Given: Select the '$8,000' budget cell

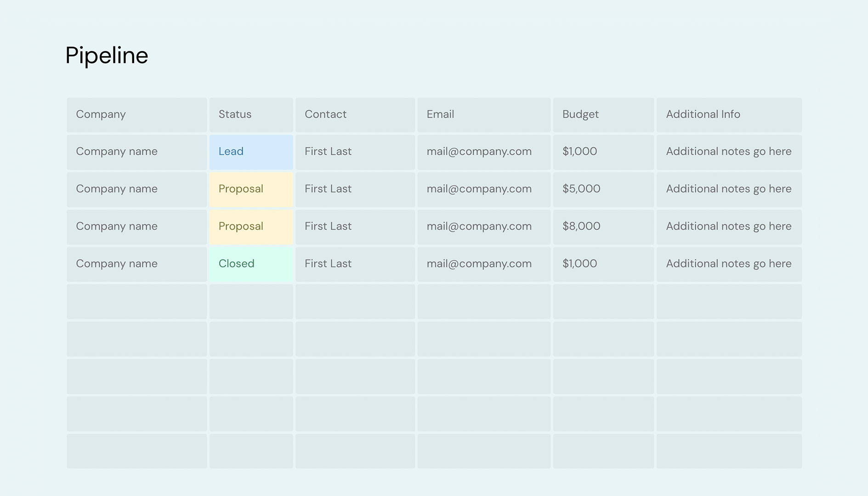Looking at the screenshot, I should tap(581, 226).
